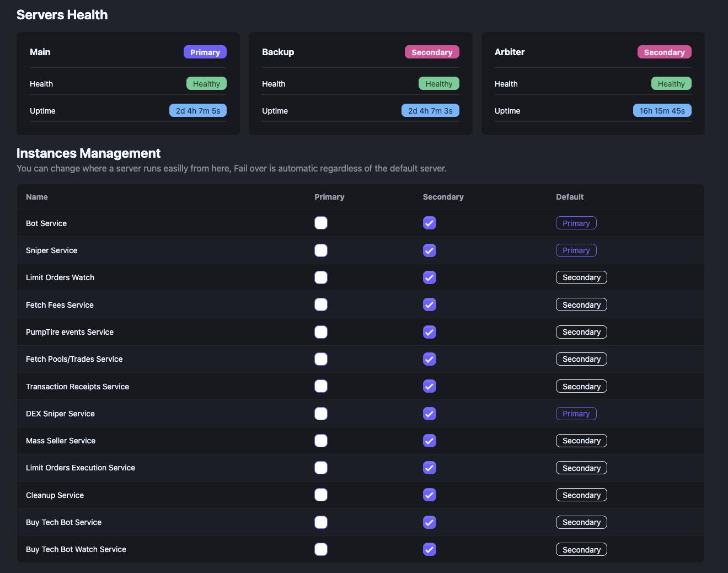Click Primary default badge for Bot Service
The height and width of the screenshot is (573, 728).
[576, 223]
